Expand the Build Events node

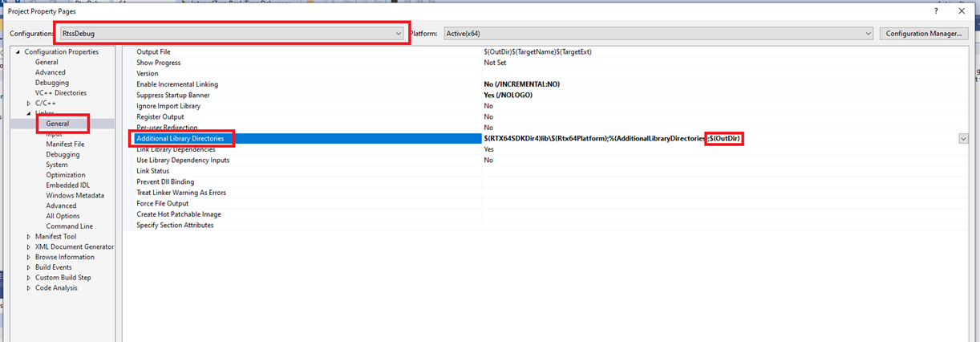pos(29,267)
